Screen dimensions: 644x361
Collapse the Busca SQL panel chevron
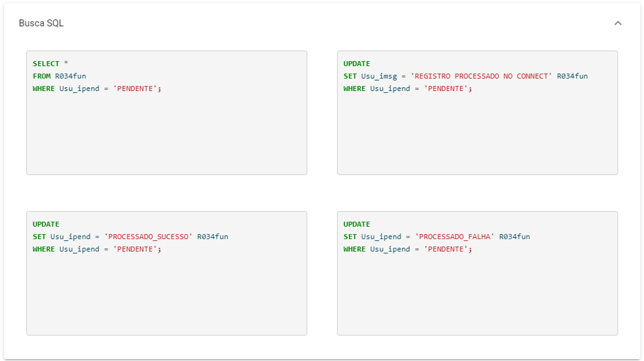pyautogui.click(x=618, y=23)
